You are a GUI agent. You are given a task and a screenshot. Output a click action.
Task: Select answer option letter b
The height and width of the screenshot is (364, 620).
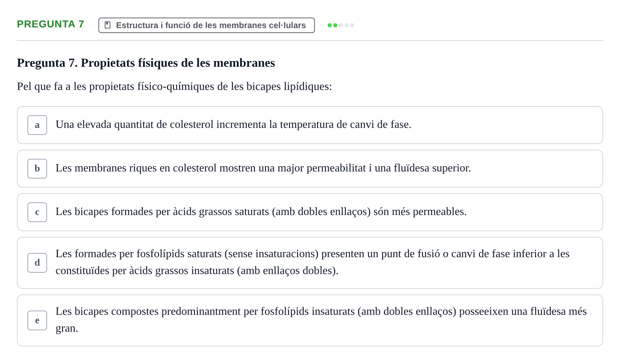point(37,169)
